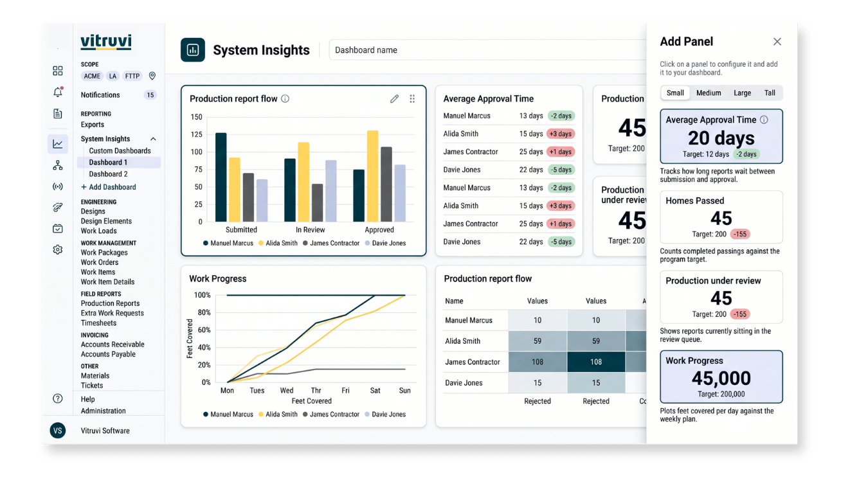Click info icon on Average Approval Time card

[x=764, y=120]
